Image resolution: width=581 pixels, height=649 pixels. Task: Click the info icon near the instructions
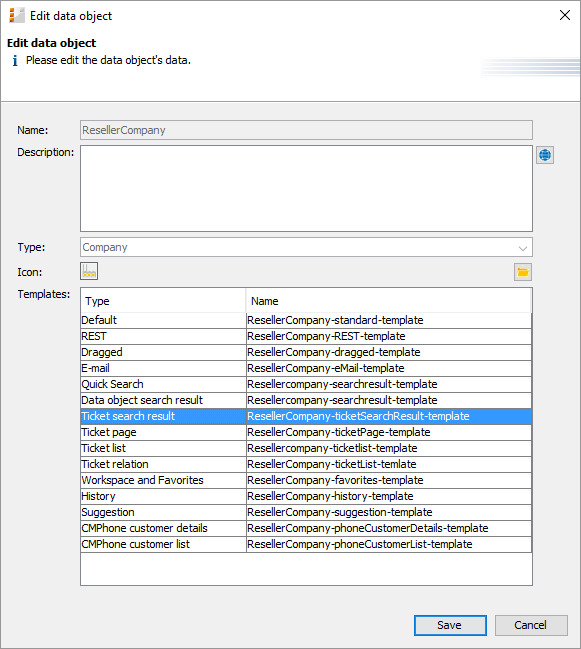15,61
